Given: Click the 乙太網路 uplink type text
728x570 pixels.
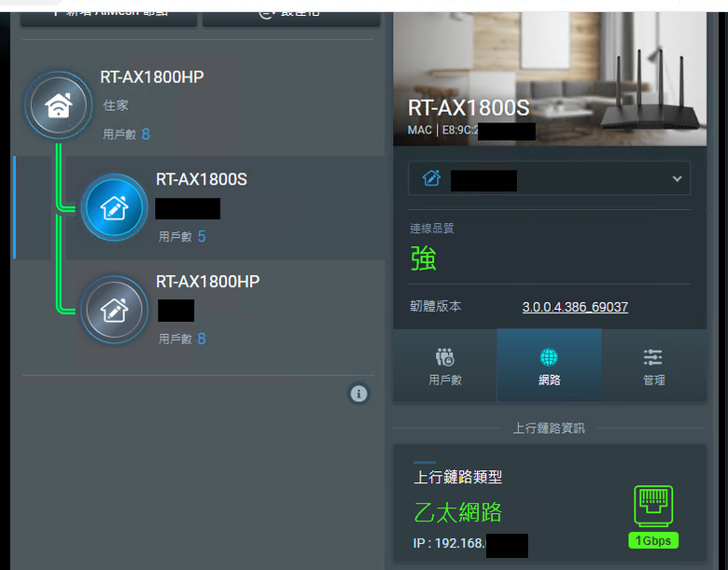Looking at the screenshot, I should pos(457,512).
